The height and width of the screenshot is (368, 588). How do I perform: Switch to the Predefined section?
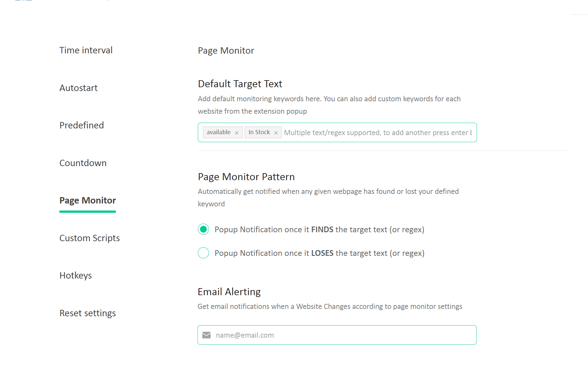(x=82, y=125)
